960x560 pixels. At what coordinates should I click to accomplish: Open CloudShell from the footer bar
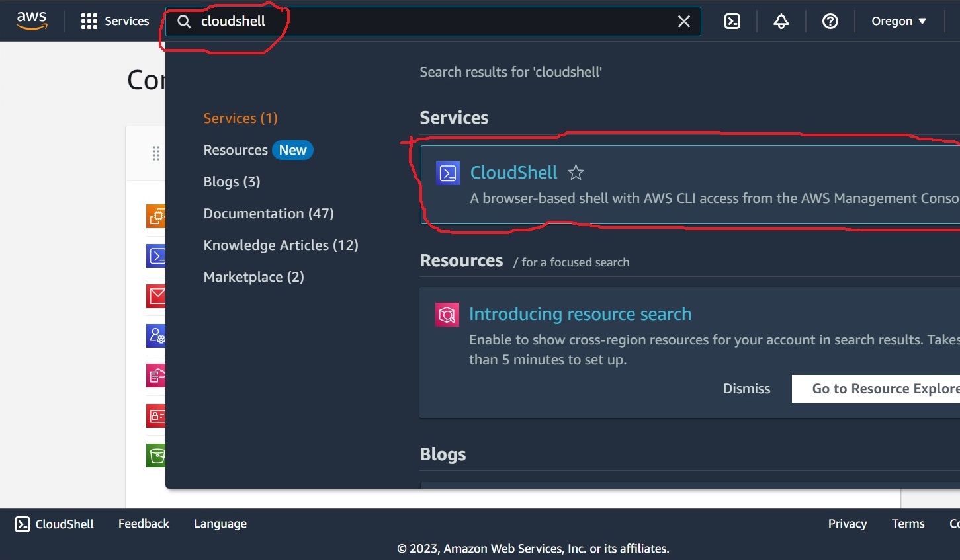click(54, 524)
